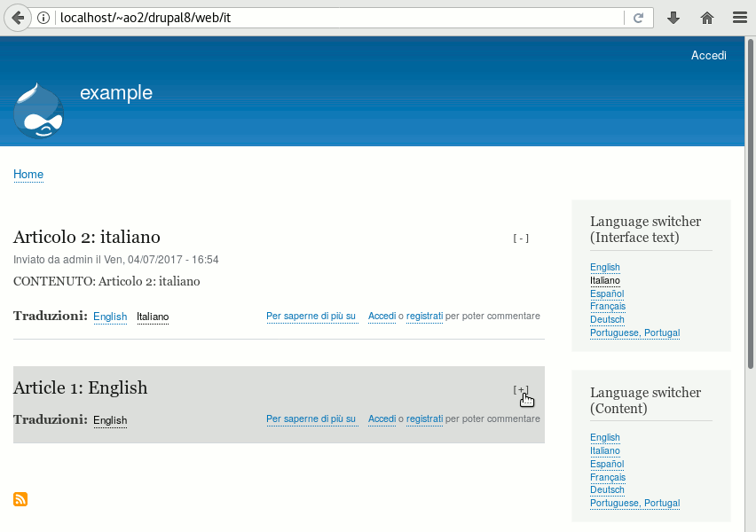Click the Accedi link in header

click(708, 55)
